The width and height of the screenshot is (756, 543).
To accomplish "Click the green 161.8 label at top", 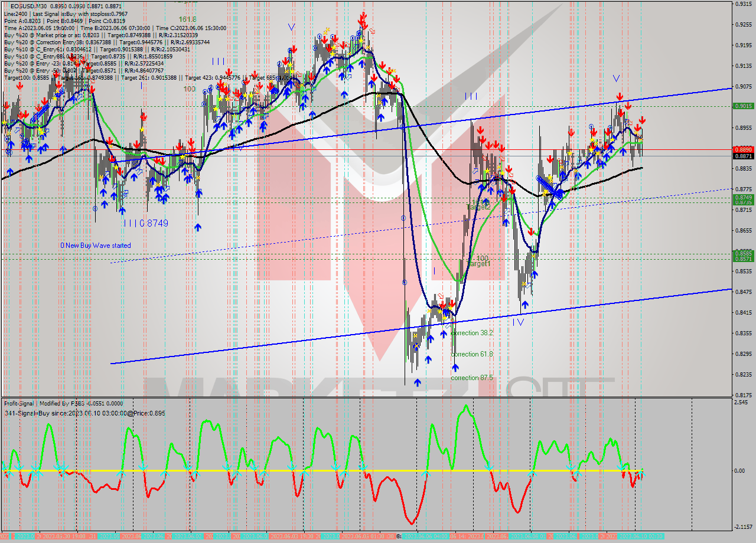I will pyautogui.click(x=188, y=19).
